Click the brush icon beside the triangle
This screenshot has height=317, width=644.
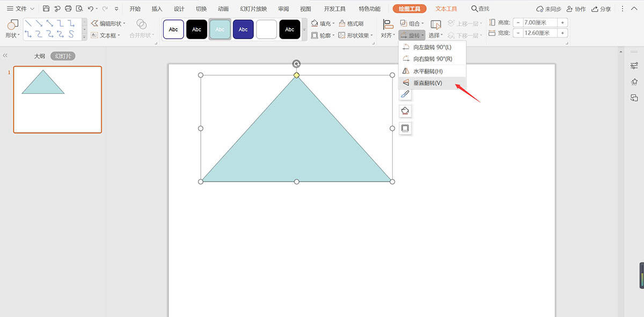[405, 94]
